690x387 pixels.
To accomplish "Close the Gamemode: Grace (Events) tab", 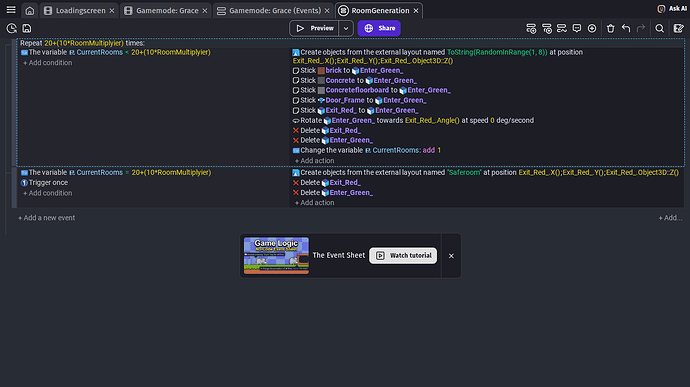I will coord(327,11).
